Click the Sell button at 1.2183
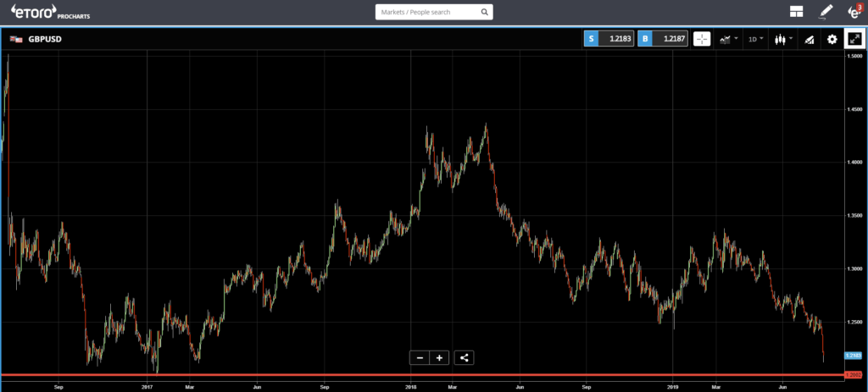 pos(609,39)
